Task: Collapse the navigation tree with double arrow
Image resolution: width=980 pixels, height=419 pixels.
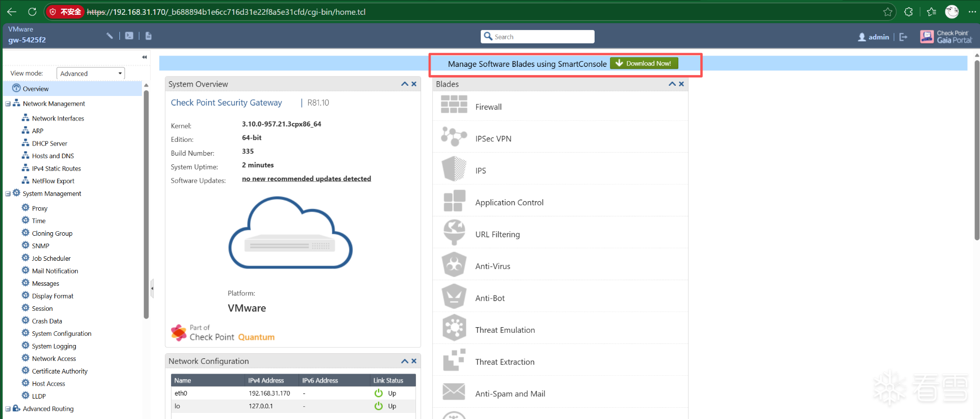Action: 144,57
